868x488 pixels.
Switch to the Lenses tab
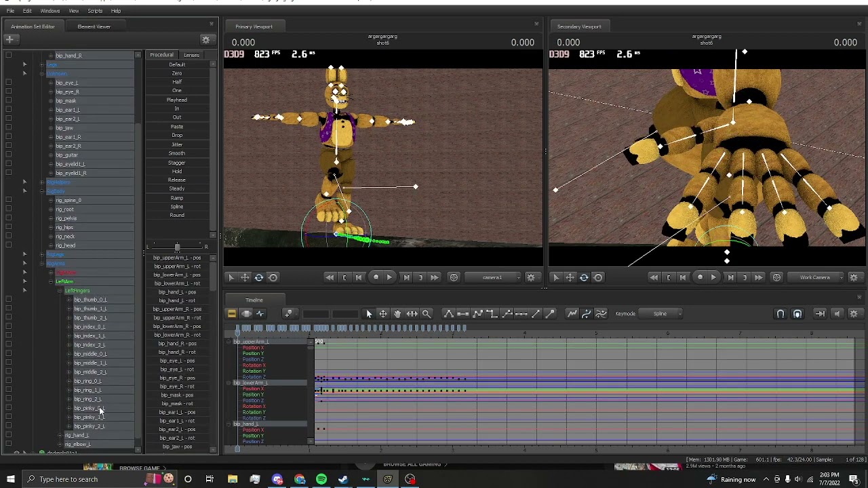click(x=191, y=55)
